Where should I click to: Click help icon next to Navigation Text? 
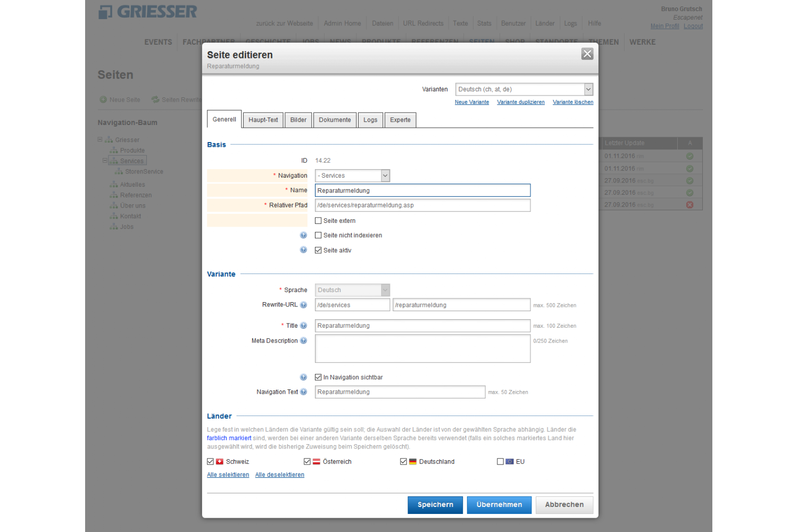point(303,392)
